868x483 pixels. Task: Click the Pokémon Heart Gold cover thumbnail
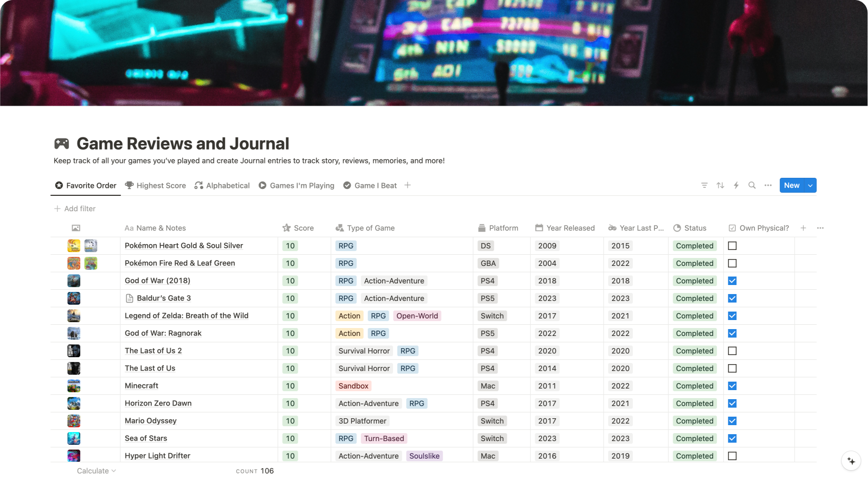tap(74, 246)
